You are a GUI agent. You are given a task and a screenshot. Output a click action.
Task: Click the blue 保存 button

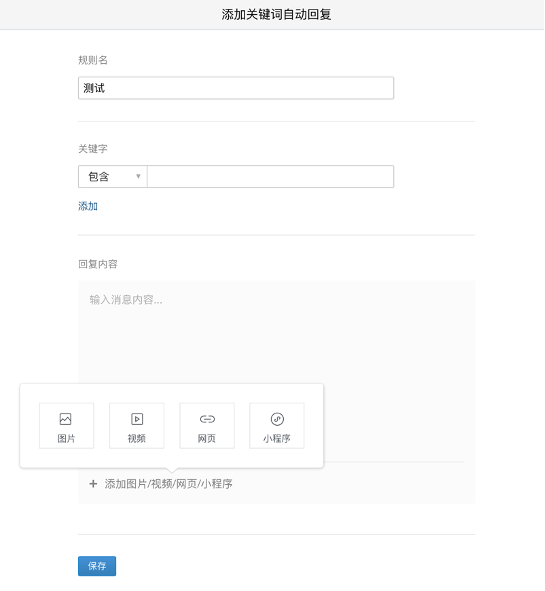click(x=97, y=566)
